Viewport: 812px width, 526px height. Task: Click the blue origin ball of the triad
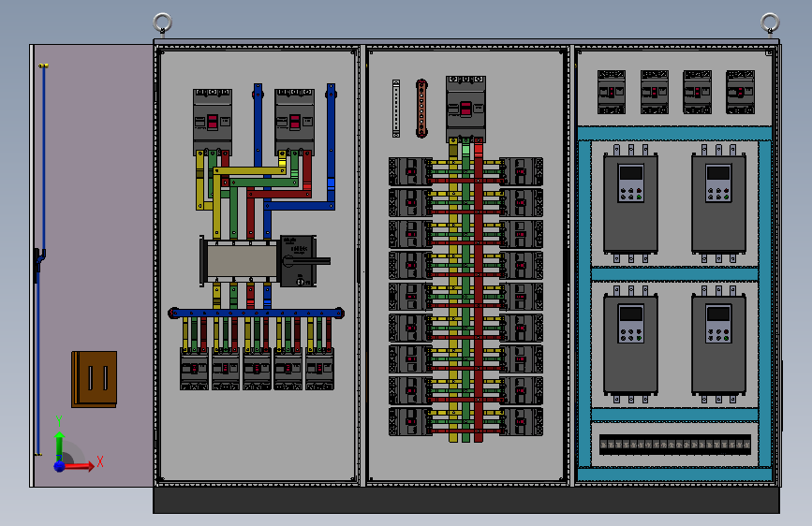(60, 466)
